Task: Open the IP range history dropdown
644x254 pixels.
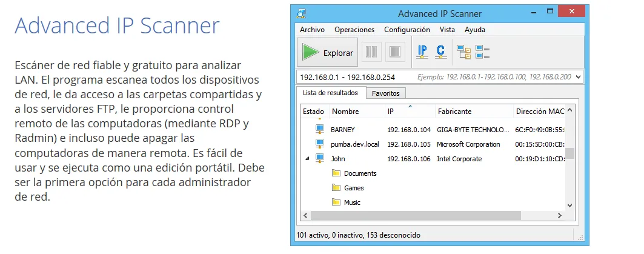Action: [x=579, y=77]
